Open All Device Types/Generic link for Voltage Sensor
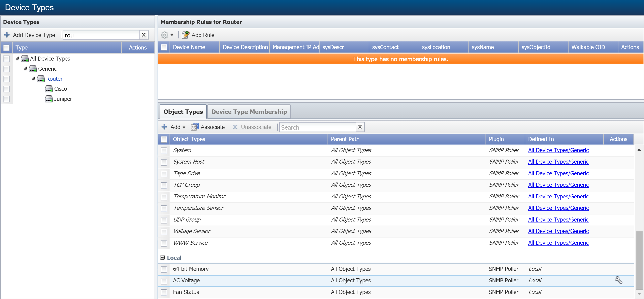This screenshot has width=644, height=299. 558,231
